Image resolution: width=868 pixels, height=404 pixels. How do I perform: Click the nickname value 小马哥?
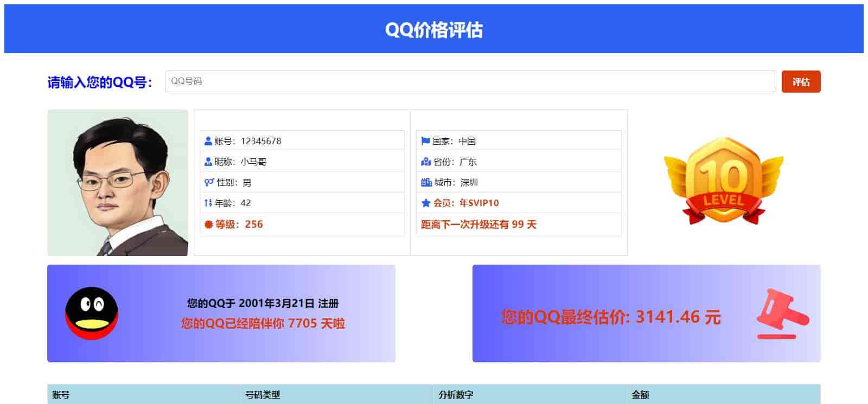[x=254, y=162]
